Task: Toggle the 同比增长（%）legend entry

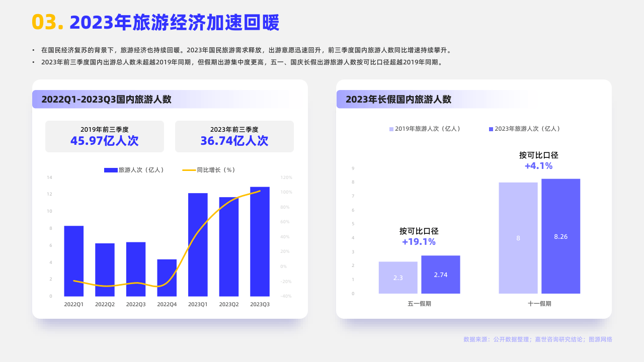Action: click(212, 170)
